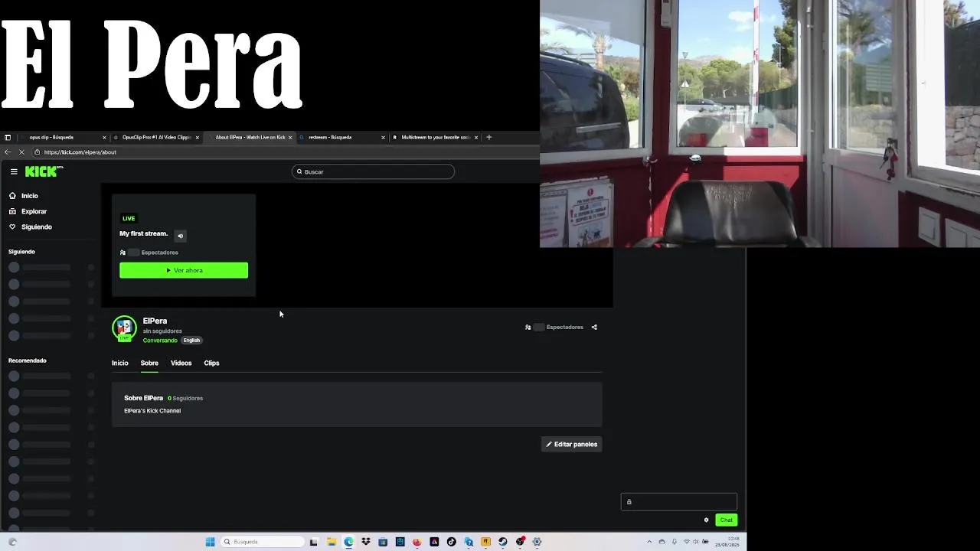Open the channel Inicio tab

click(x=120, y=363)
